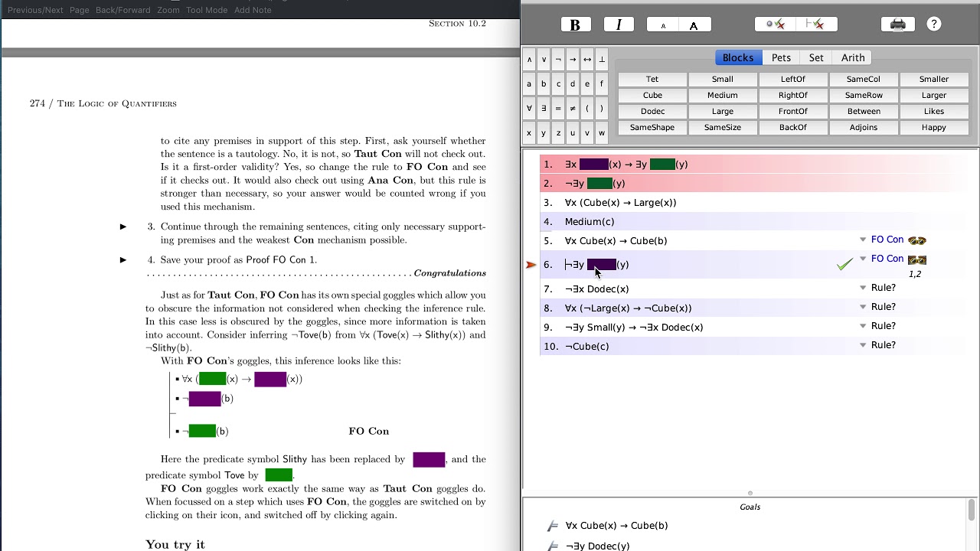Insert constant a from the palette
The width and height of the screenshot is (980, 551).
coord(529,83)
